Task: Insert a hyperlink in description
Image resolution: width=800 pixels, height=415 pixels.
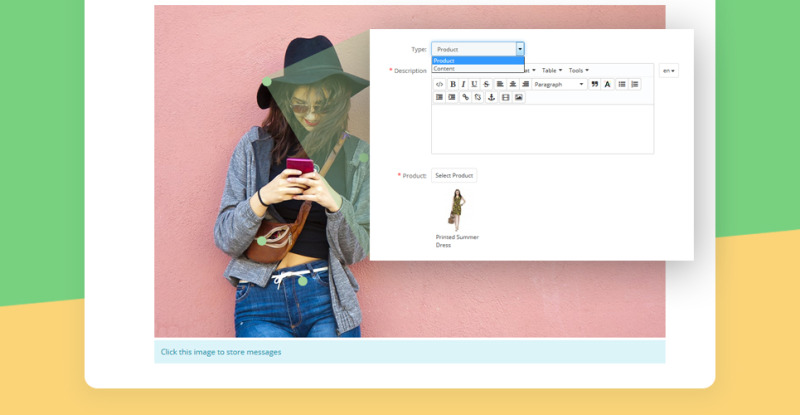Action: coord(465,97)
